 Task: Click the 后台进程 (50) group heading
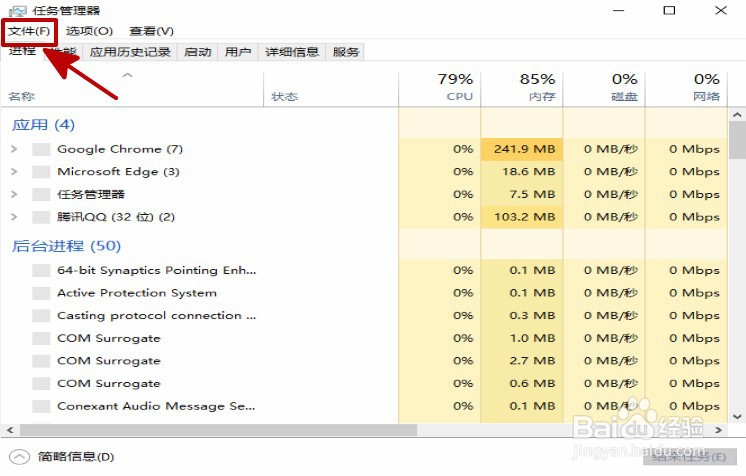(x=66, y=246)
